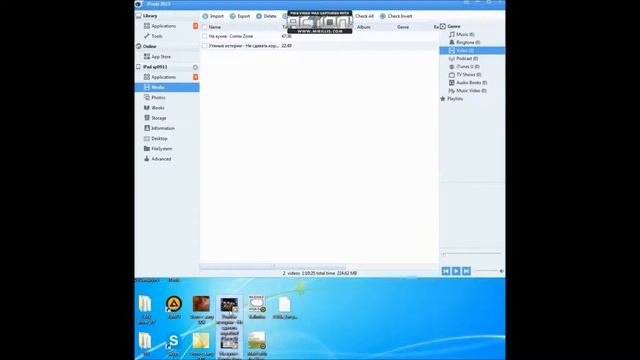Click the play button

click(456, 271)
